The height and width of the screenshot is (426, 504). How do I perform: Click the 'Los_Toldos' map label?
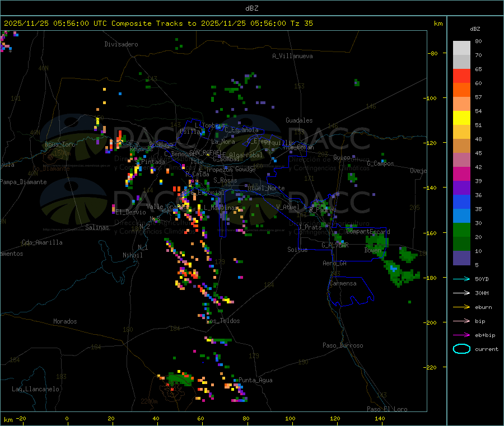click(x=223, y=321)
